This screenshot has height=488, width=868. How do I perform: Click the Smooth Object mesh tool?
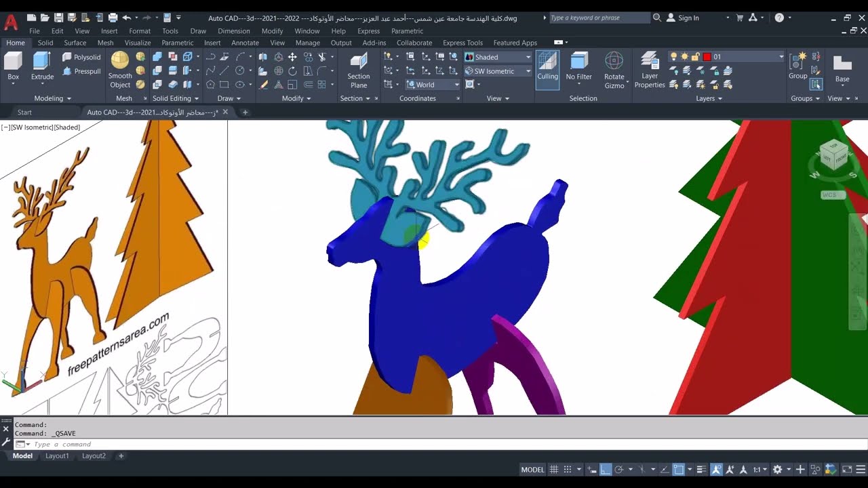click(x=120, y=70)
